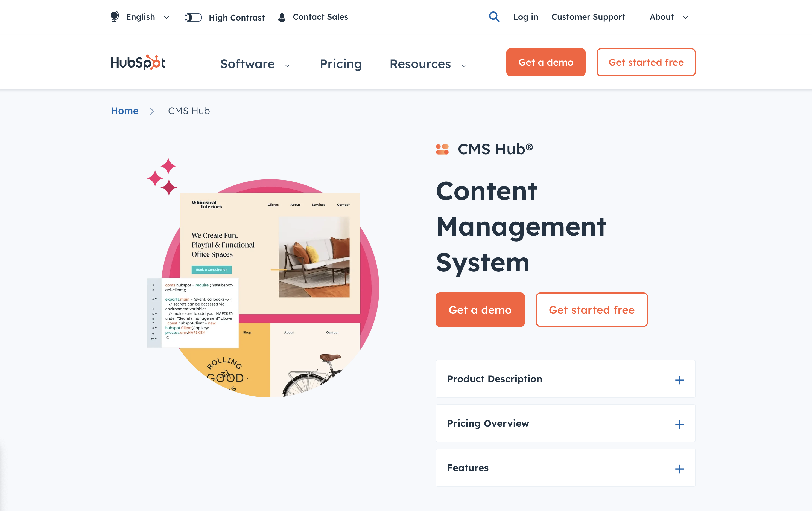Click the Get a demo button
Screen dimensions: 812x511
[x=480, y=310]
